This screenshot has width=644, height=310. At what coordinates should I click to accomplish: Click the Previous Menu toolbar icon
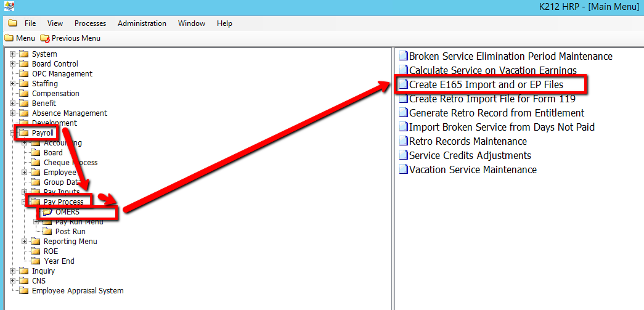[x=45, y=38]
